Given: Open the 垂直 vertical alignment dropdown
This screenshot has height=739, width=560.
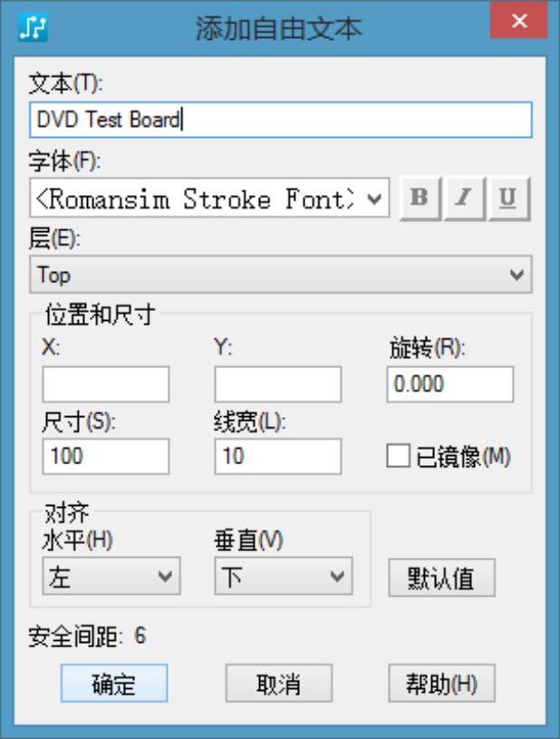Looking at the screenshot, I should pos(283,577).
